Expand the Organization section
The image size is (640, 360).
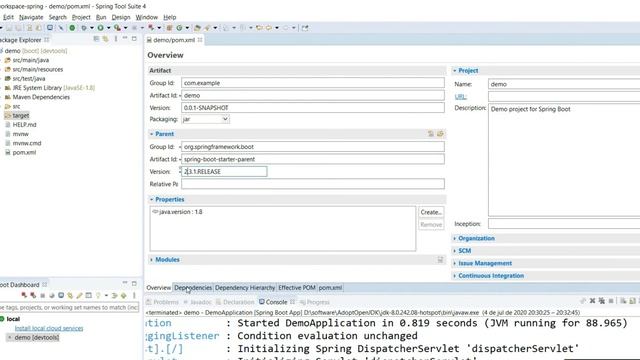(454, 238)
